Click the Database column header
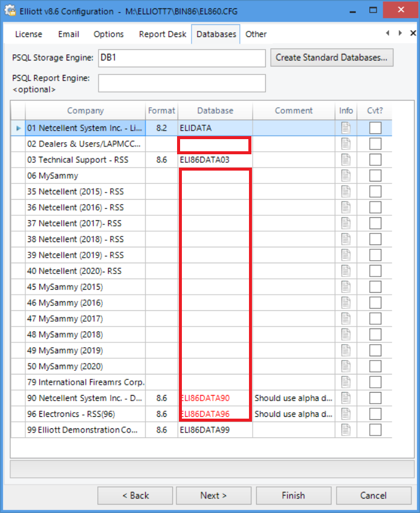Viewport: 420px width, 513px height. tap(215, 111)
